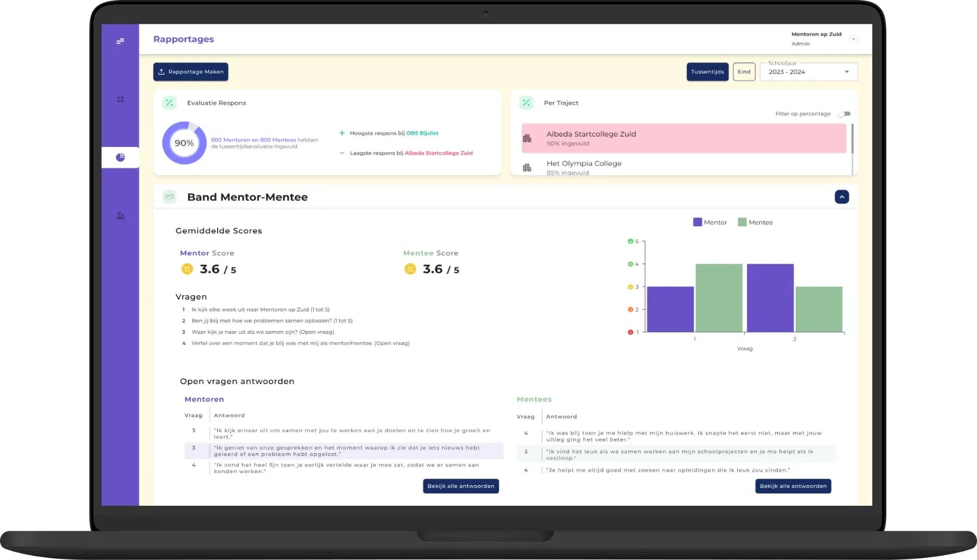Image resolution: width=977 pixels, height=560 pixels.
Task: Select mentor answer 'Ik kijk ernaar uit om samen met jou'
Action: [x=344, y=434]
